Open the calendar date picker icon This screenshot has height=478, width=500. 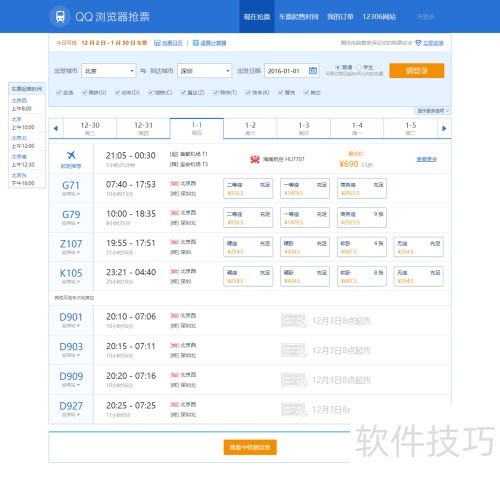coord(313,71)
